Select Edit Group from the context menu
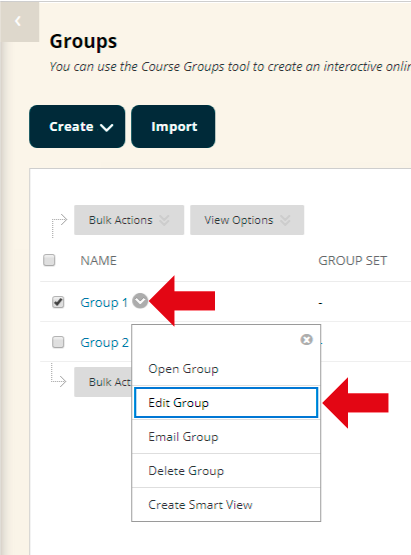 coord(226,403)
